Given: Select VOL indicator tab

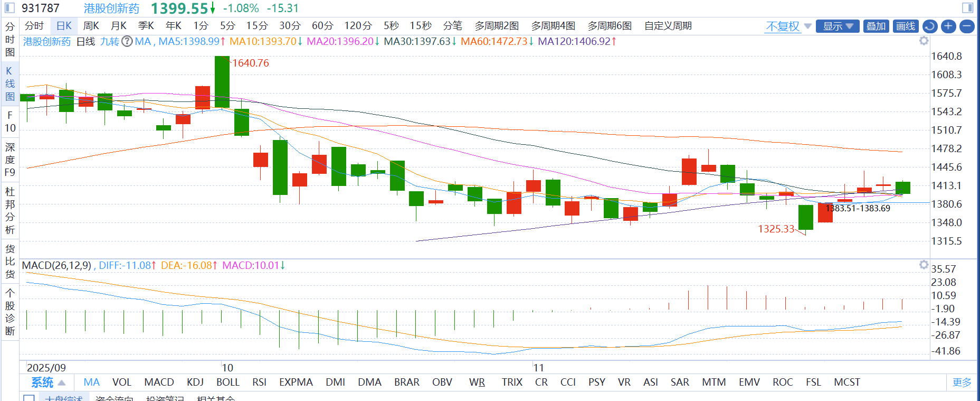Looking at the screenshot, I should coord(122,382).
